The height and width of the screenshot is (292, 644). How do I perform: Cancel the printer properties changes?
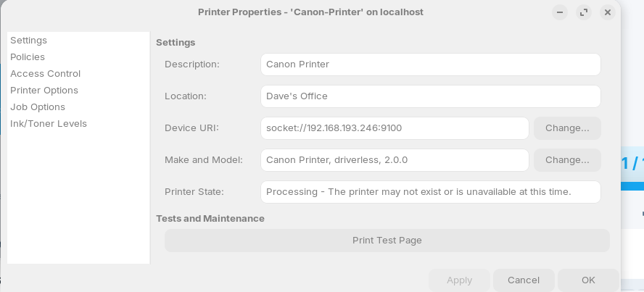point(524,280)
